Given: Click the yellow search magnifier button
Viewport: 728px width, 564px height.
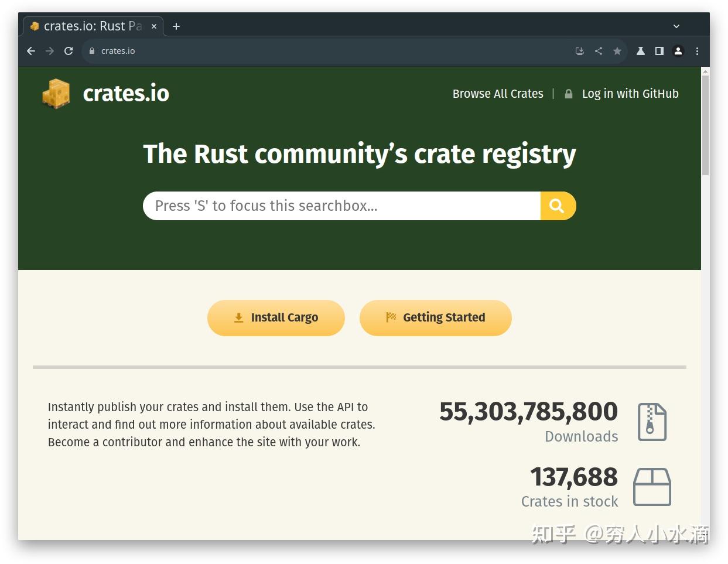Looking at the screenshot, I should pos(558,206).
